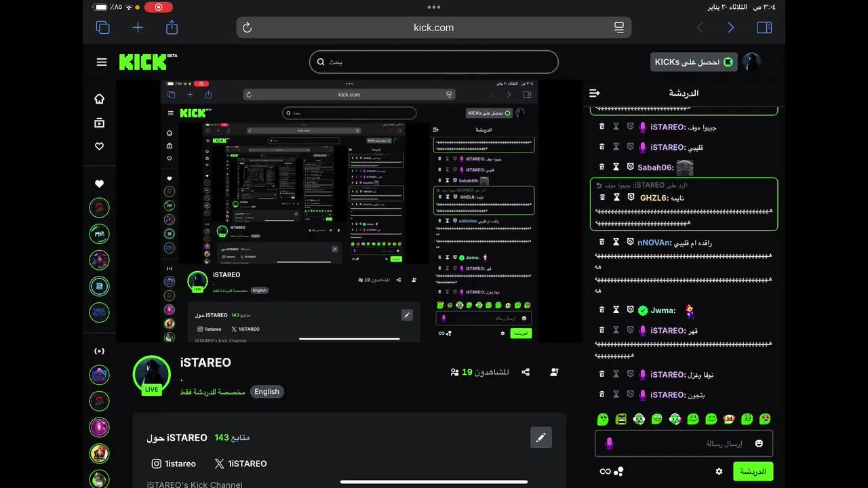Click the 'احصل على KICKs' button
Image resolution: width=868 pixels, height=488 pixels.
tap(694, 62)
